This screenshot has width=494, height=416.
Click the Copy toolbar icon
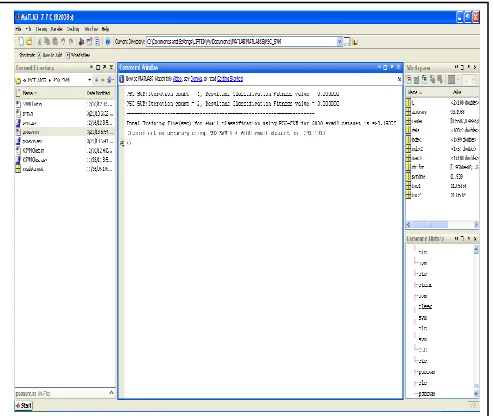(47, 42)
